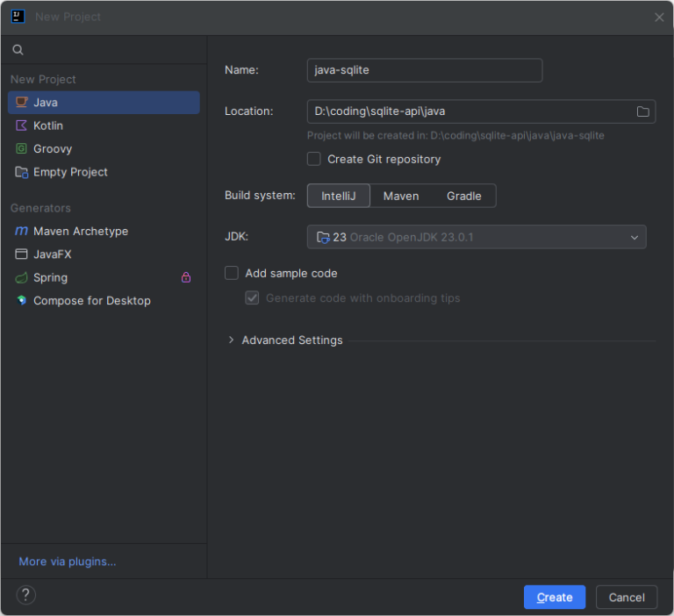Open the More via plugins link
Viewport: 674px width, 616px height.
click(x=68, y=562)
